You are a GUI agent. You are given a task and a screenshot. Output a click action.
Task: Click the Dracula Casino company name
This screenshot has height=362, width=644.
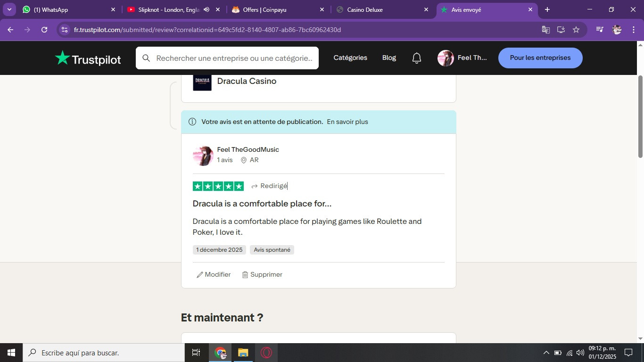coord(247,81)
